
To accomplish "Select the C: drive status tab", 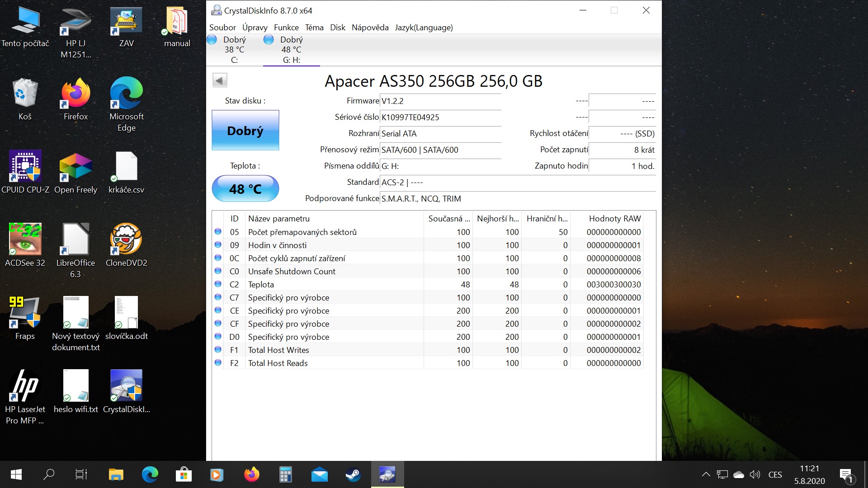I will [234, 50].
